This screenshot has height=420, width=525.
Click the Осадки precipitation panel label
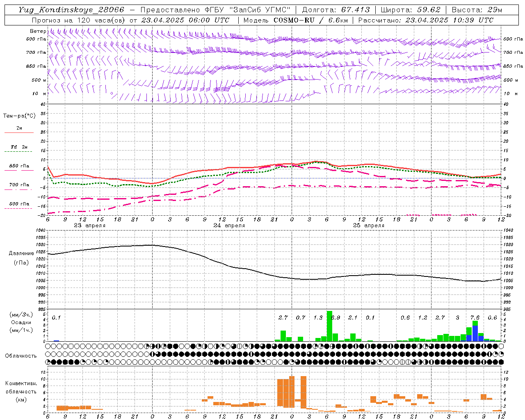pos(21,322)
